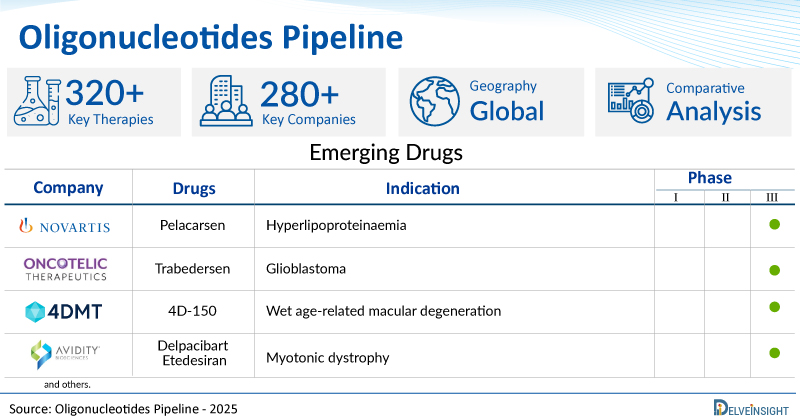Image resolution: width=800 pixels, height=420 pixels.
Task: Click the 4DMT company logo
Action: tap(67, 312)
